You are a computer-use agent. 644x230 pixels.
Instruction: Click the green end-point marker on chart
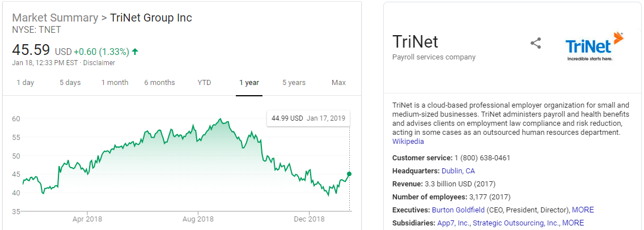click(349, 174)
